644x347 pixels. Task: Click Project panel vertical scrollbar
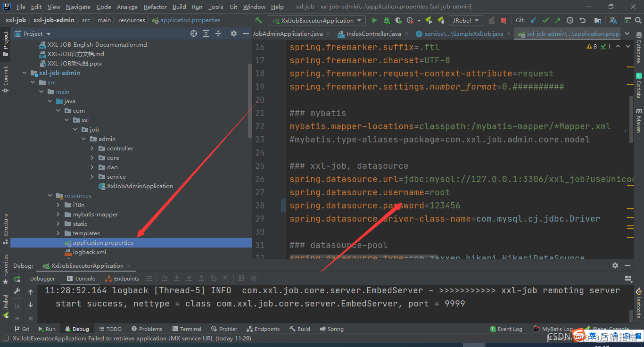tap(250, 100)
